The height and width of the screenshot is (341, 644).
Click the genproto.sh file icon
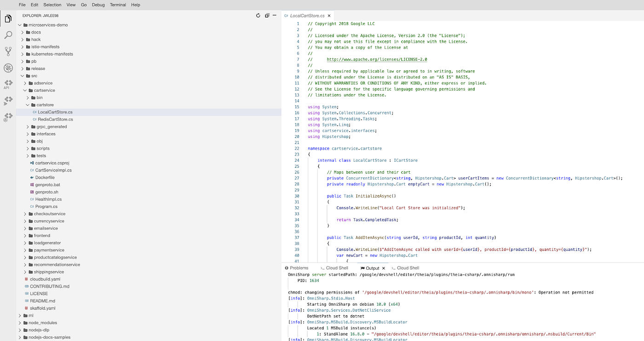[x=32, y=192]
